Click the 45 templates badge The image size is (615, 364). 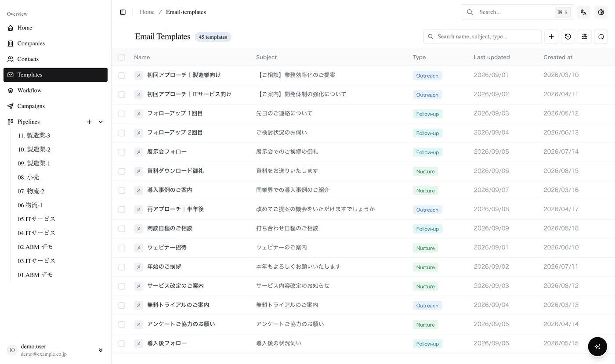coord(213,37)
